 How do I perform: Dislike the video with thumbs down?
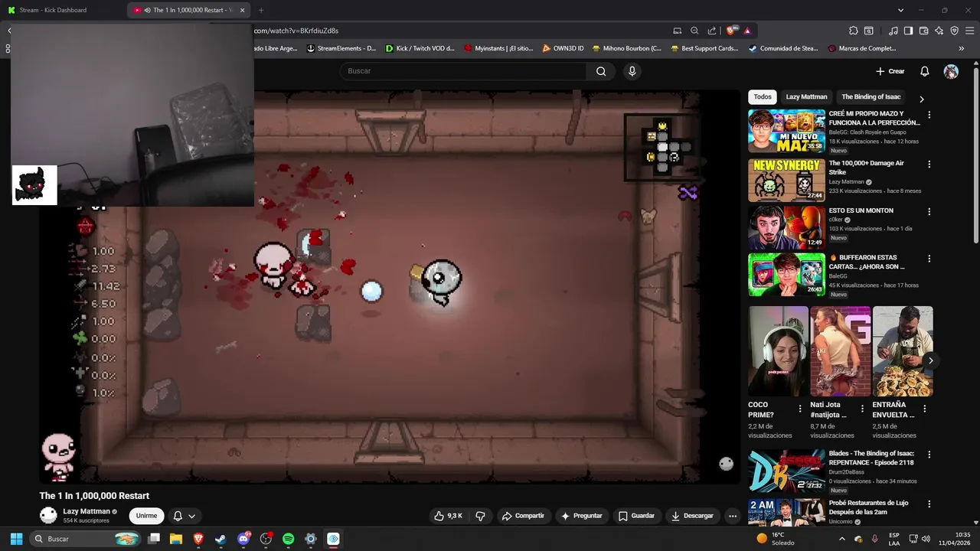click(x=480, y=516)
